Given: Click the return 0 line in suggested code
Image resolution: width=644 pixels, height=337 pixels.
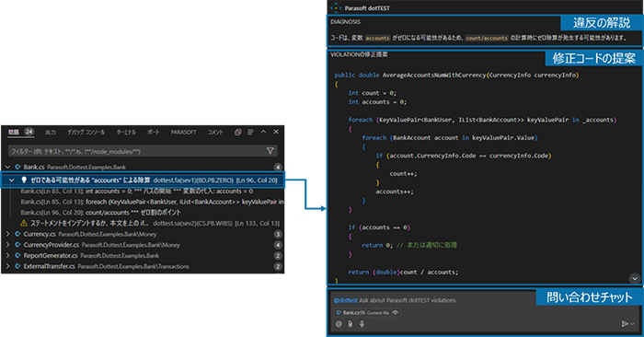Looking at the screenshot, I should (409, 245).
